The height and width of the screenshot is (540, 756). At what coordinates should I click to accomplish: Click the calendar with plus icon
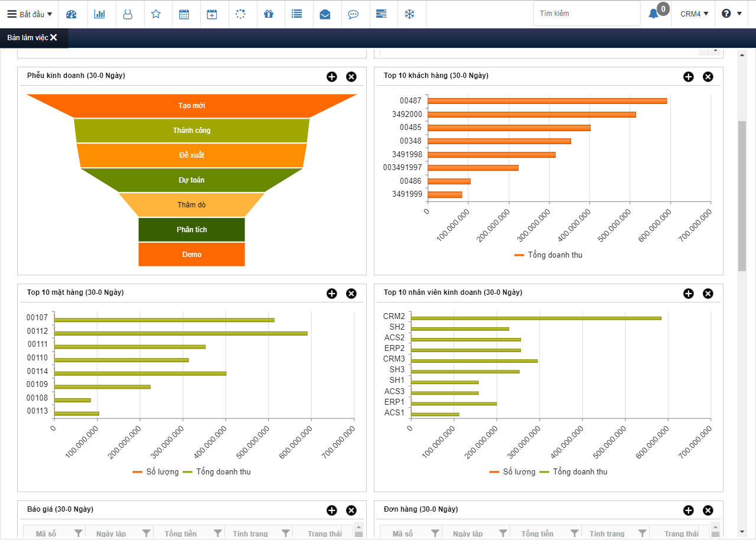click(212, 14)
